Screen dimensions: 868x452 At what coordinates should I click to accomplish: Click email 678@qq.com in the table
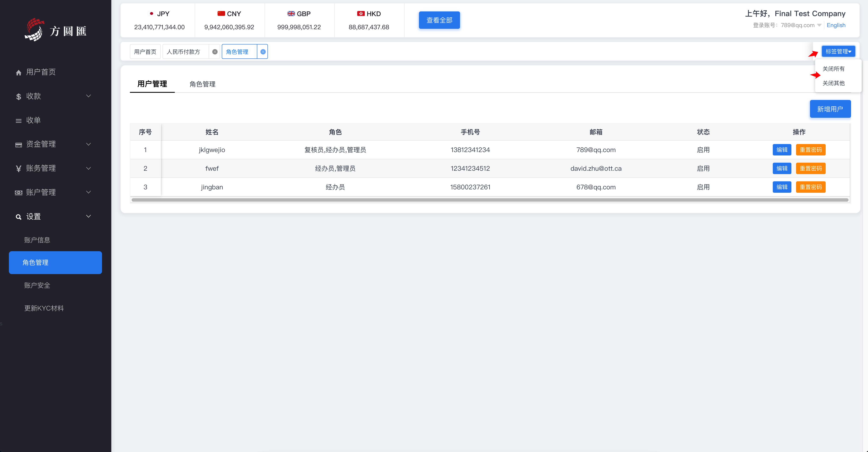596,187
